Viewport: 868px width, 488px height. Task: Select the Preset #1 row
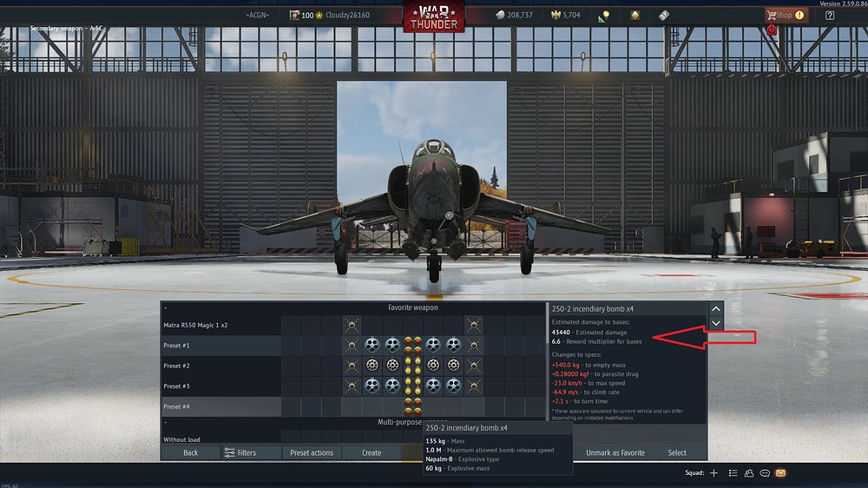pyautogui.click(x=353, y=345)
